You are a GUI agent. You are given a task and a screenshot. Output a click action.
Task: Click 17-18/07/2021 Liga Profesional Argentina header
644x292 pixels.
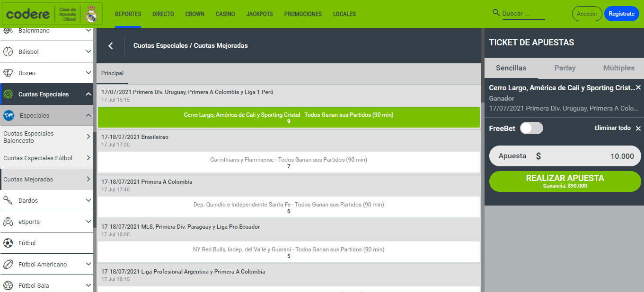(183, 272)
